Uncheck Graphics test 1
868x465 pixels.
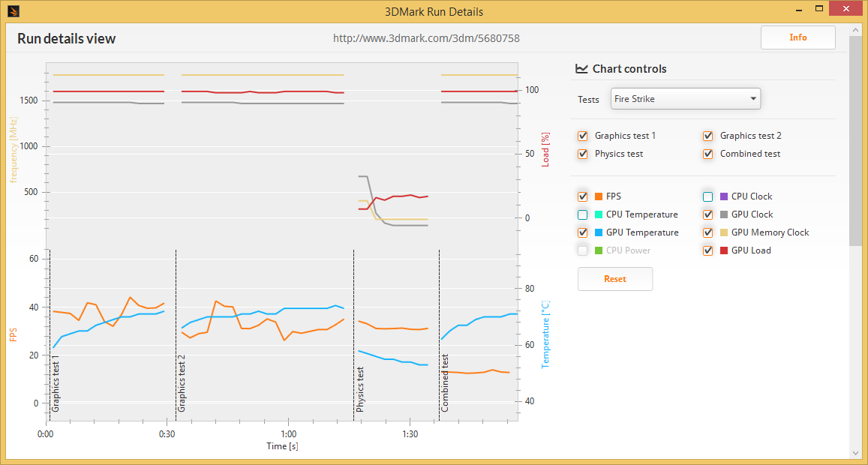(x=582, y=136)
